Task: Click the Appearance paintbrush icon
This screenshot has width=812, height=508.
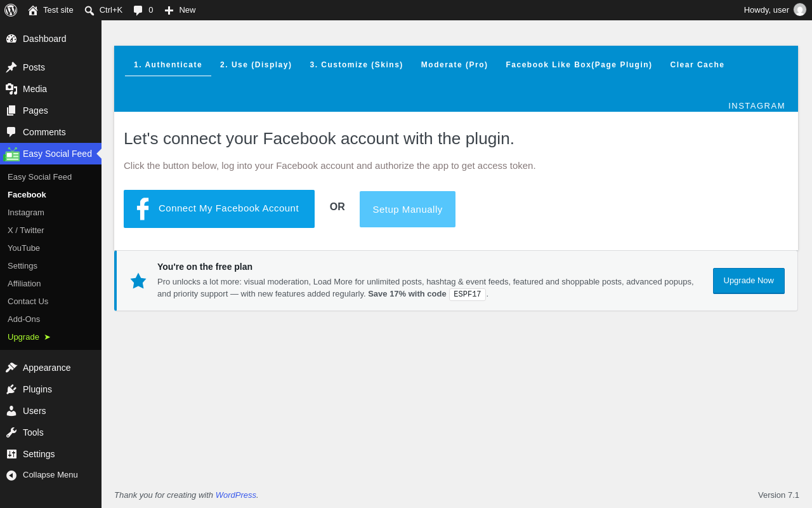Action: tap(11, 368)
